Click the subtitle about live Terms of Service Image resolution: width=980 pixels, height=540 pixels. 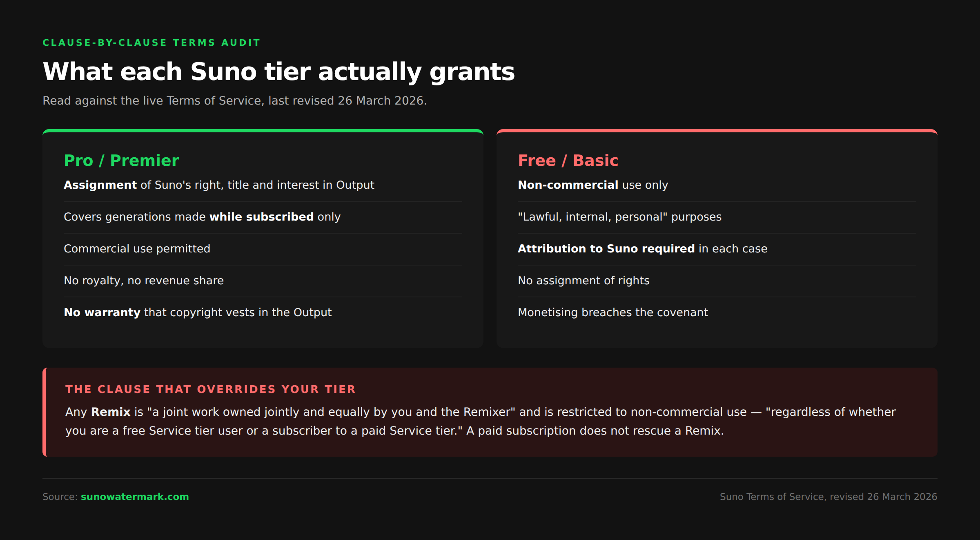(x=235, y=101)
